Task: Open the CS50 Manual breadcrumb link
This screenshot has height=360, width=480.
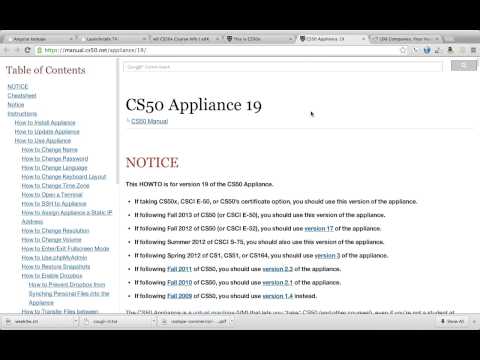Action: pos(149,121)
